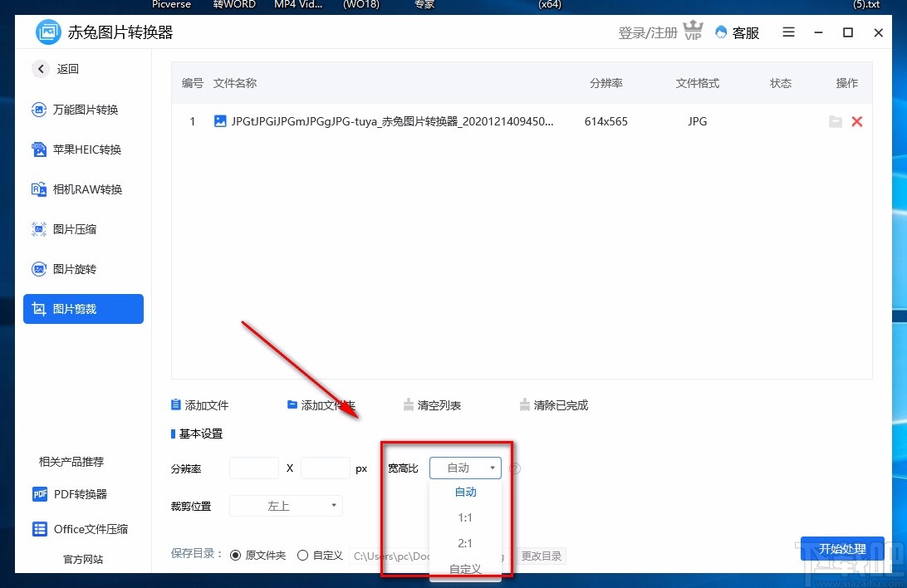Open the 相机RAW转换 converter

(83, 189)
